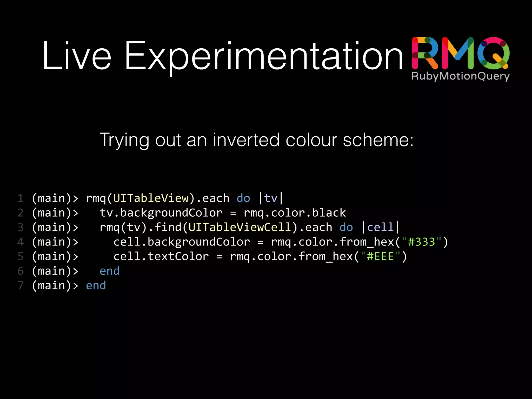Click the do keyword on line one

(x=243, y=198)
